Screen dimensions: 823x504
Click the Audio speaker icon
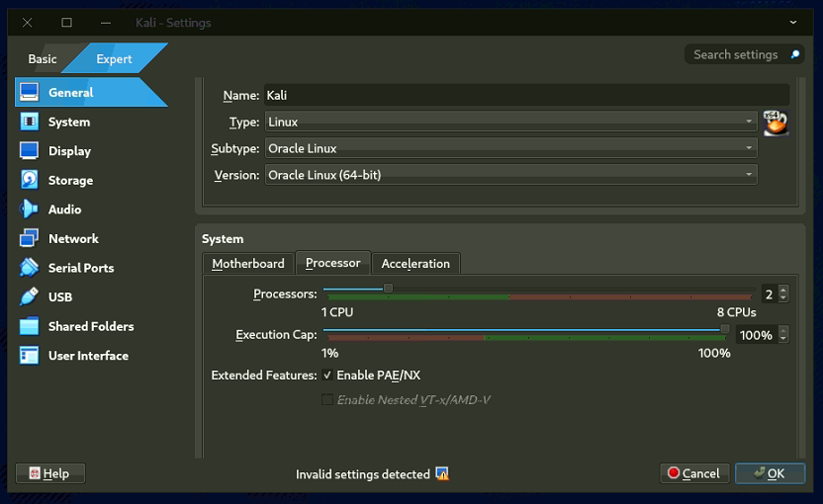(x=30, y=210)
